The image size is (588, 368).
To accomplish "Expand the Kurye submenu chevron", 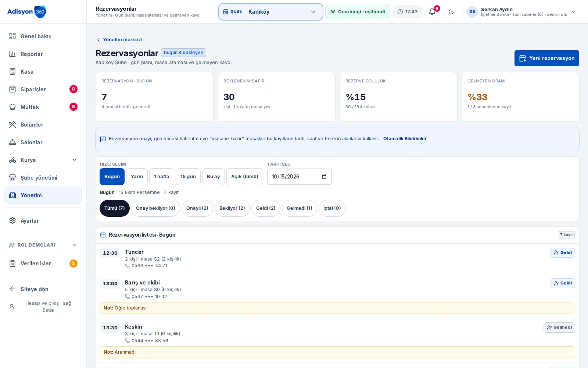I will 75,160.
